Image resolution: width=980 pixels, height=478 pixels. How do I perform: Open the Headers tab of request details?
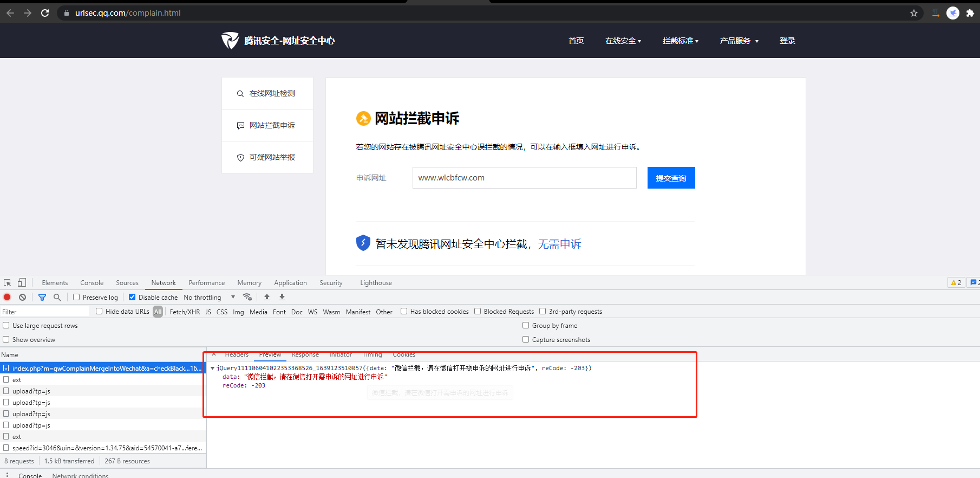coord(237,355)
